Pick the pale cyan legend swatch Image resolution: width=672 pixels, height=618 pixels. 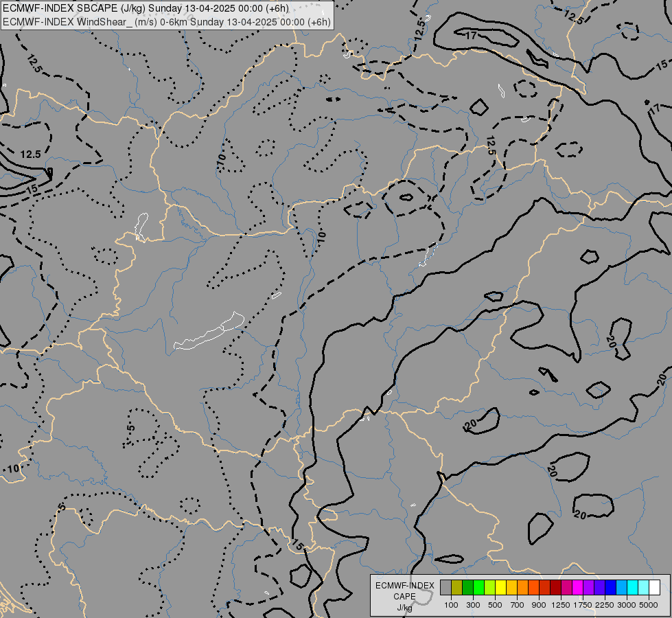pyautogui.click(x=644, y=587)
